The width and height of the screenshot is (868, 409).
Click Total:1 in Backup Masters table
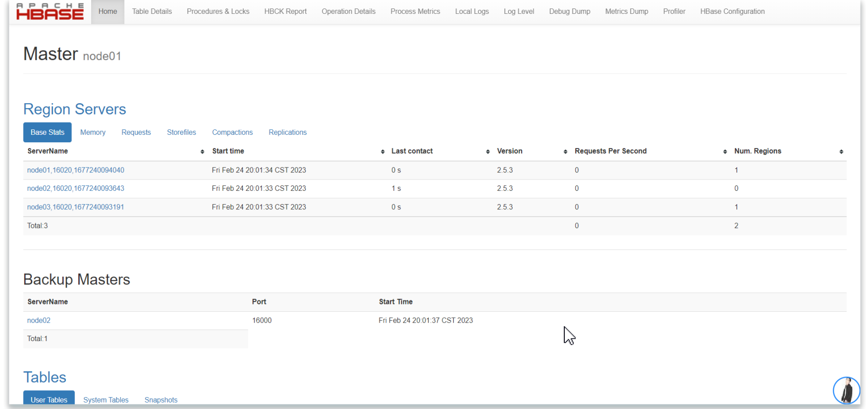[x=37, y=339]
